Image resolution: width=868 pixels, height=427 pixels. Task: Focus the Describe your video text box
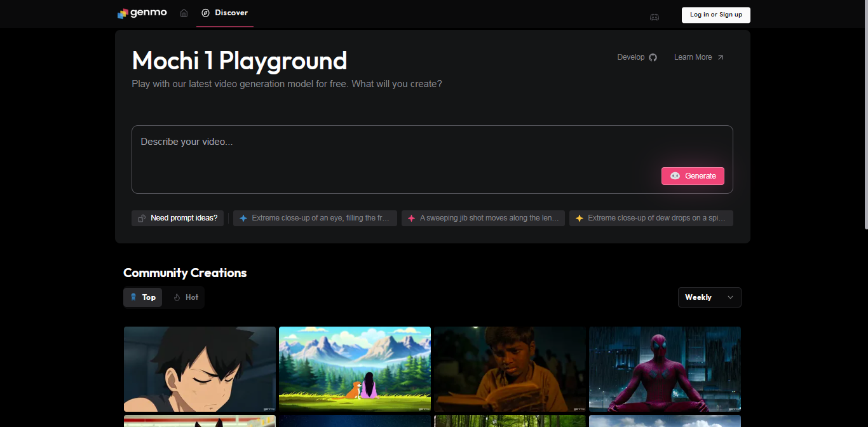(x=394, y=152)
